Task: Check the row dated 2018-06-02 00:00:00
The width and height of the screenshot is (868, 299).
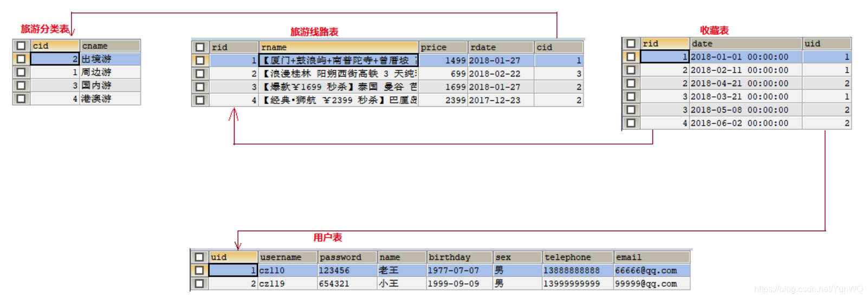Action: (631, 123)
